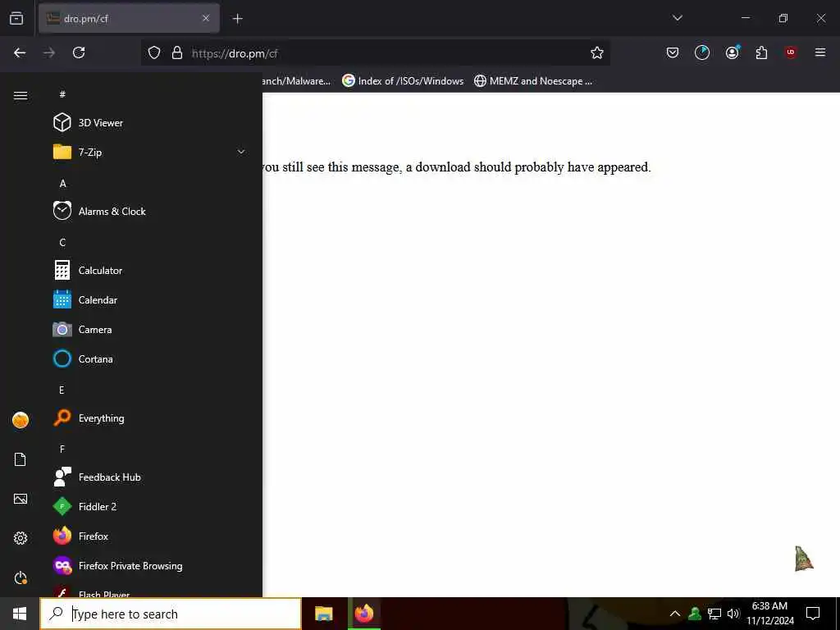Open Documents from Start sidebar
The width and height of the screenshot is (840, 630).
[21, 459]
